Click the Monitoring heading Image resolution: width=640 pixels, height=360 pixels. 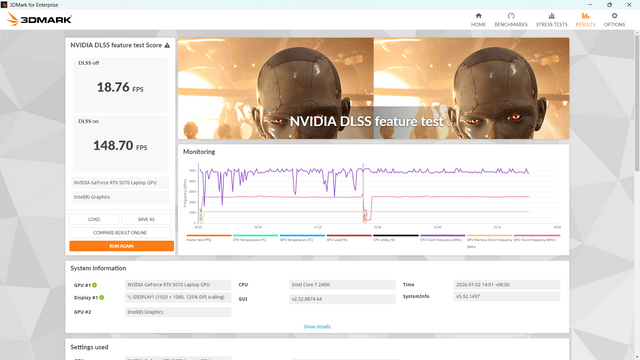pos(199,152)
